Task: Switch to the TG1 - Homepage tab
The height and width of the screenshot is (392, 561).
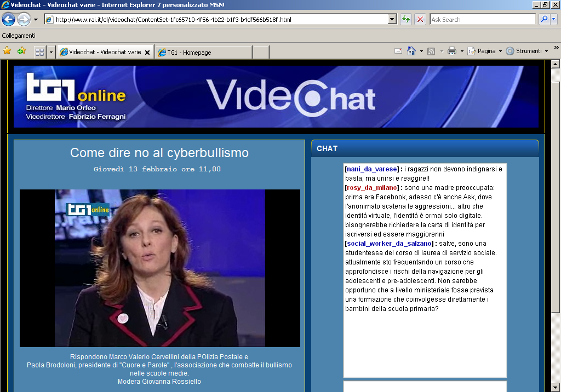Action: [204, 52]
